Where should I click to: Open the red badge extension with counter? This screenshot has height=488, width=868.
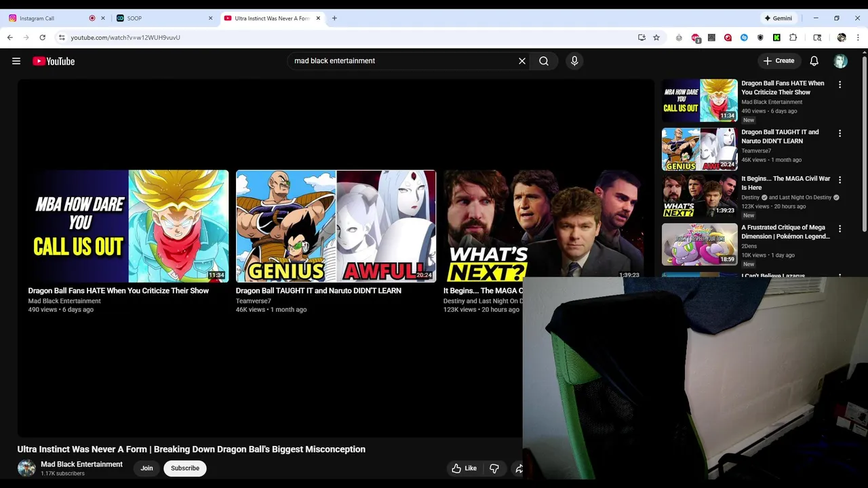point(695,37)
